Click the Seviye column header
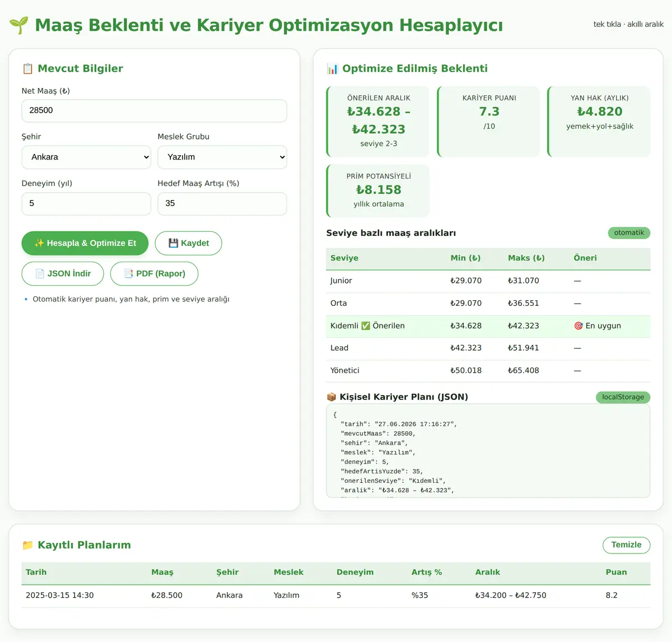Image resolution: width=672 pixels, height=642 pixels. click(344, 258)
